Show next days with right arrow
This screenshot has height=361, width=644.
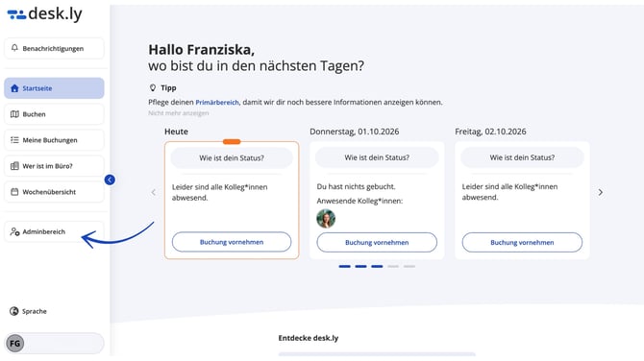[600, 192]
